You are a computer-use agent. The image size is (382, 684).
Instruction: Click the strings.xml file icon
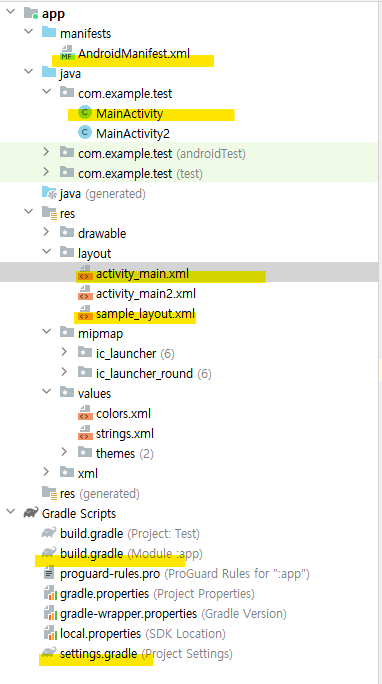[x=85, y=434]
